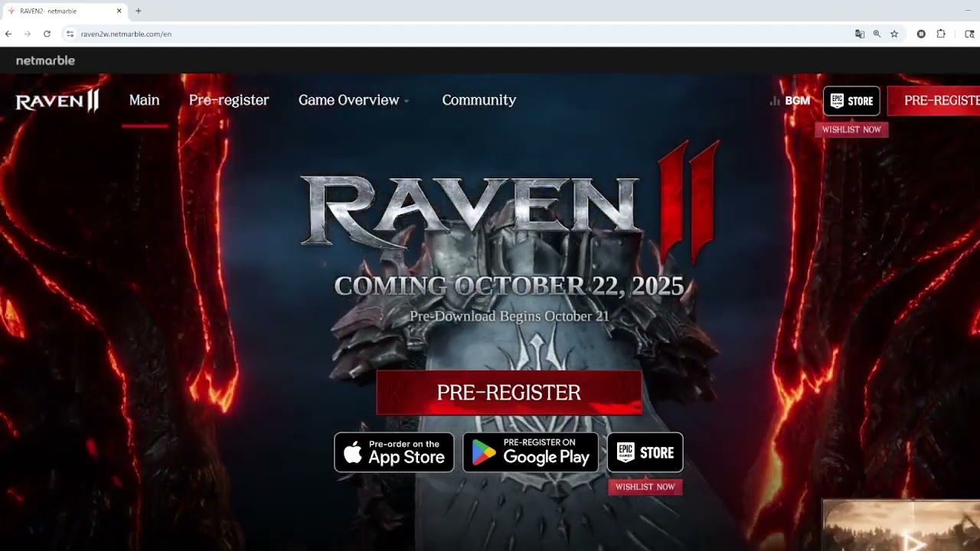Viewport: 980px width, 551px height.
Task: Click the large red PRE-REGISTER banner button
Action: 509,393
